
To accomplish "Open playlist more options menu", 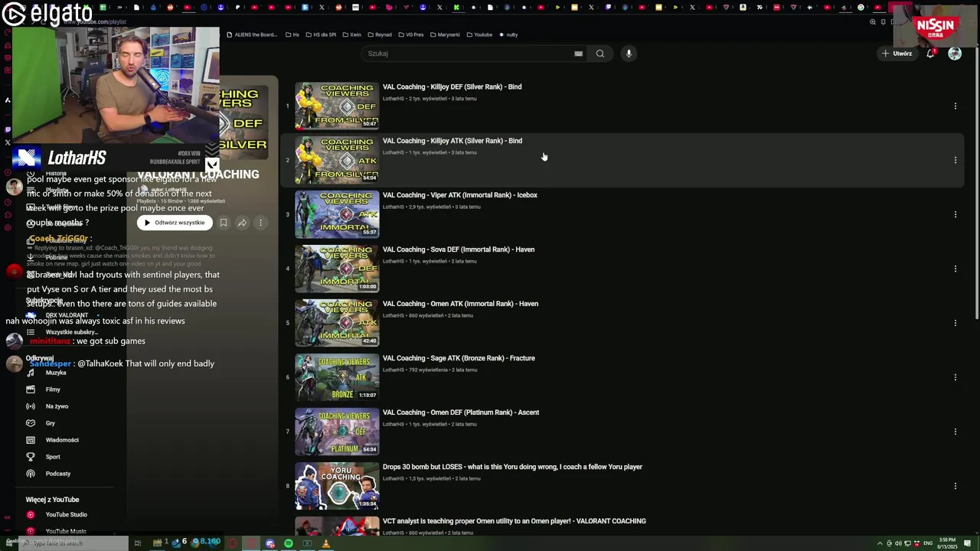I will click(x=260, y=223).
